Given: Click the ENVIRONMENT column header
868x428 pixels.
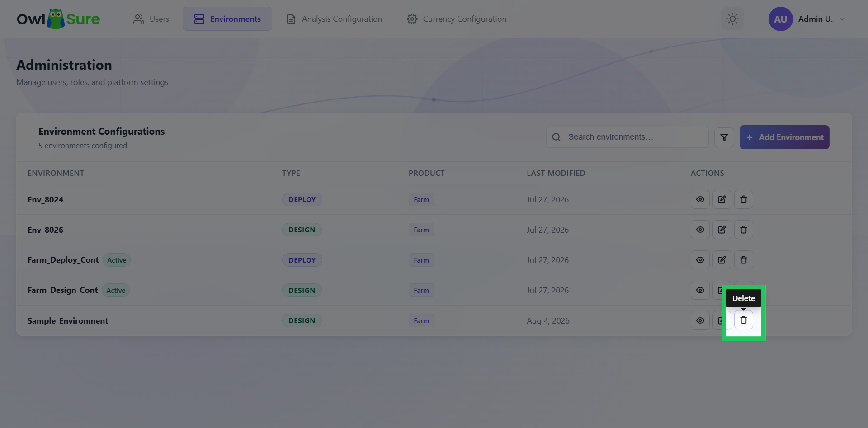Looking at the screenshot, I should pyautogui.click(x=56, y=173).
